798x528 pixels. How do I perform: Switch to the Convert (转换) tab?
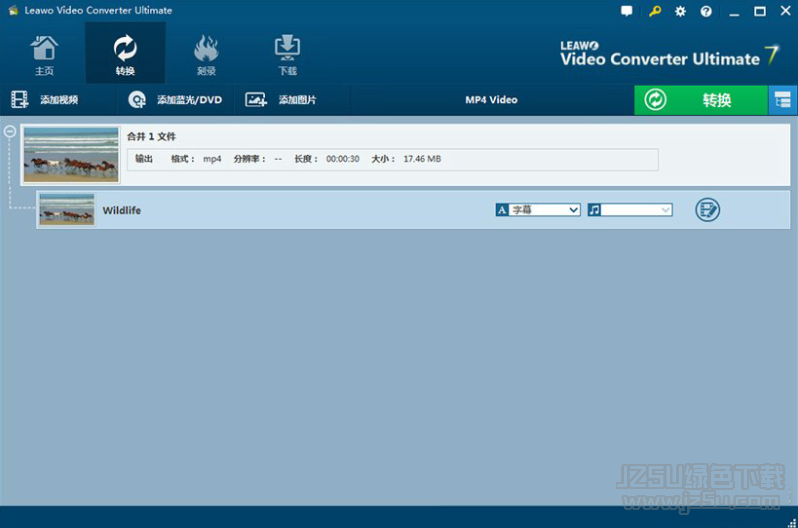(125, 53)
